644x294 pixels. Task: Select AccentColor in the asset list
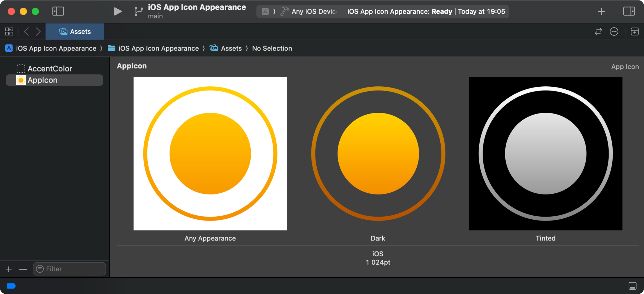(50, 68)
